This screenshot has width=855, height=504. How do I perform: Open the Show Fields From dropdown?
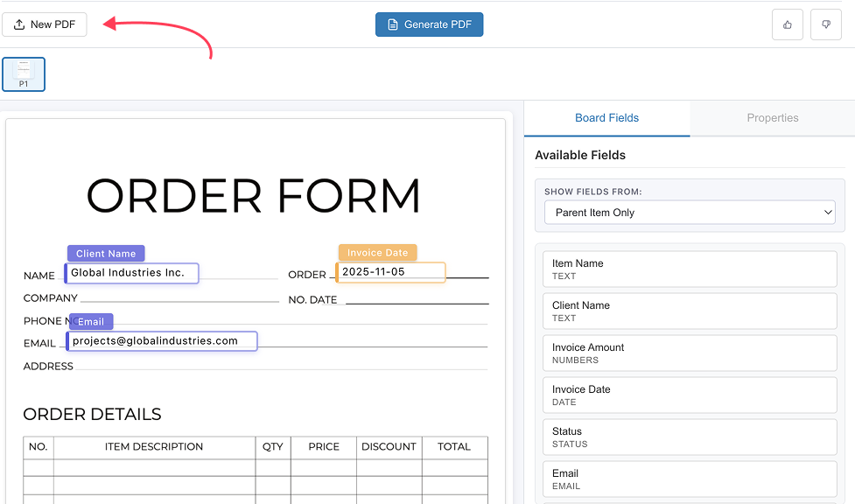[x=689, y=212]
